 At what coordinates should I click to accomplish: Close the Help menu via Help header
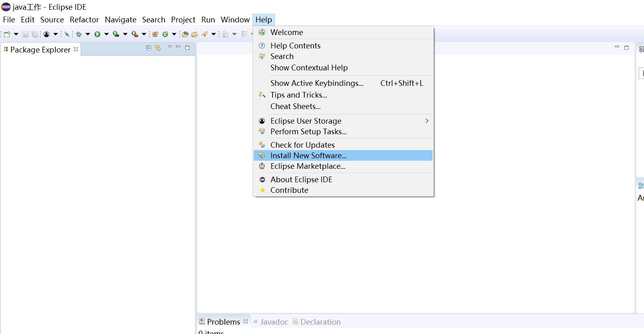264,20
